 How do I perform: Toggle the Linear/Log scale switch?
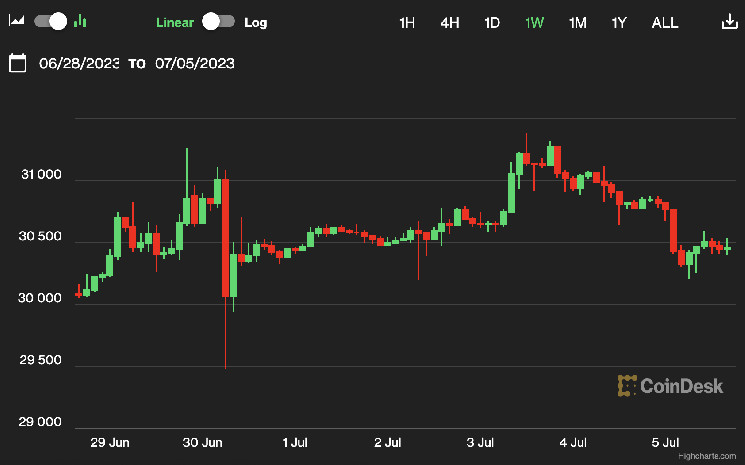(x=218, y=21)
